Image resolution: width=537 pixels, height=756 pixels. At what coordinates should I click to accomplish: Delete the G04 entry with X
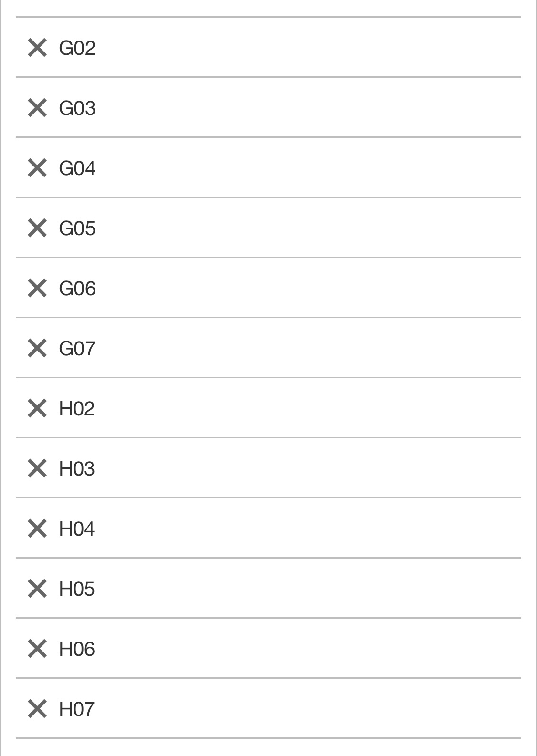click(x=37, y=168)
